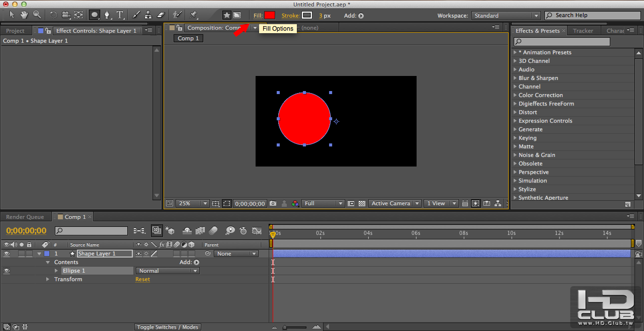Switch to the Tracker panel tab

pyautogui.click(x=583, y=31)
